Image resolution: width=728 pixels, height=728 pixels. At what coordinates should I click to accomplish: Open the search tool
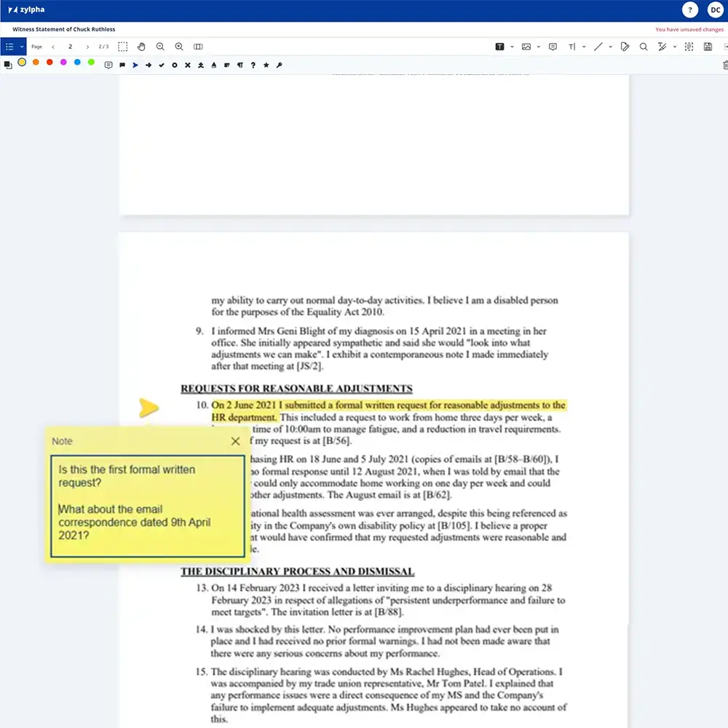click(644, 47)
